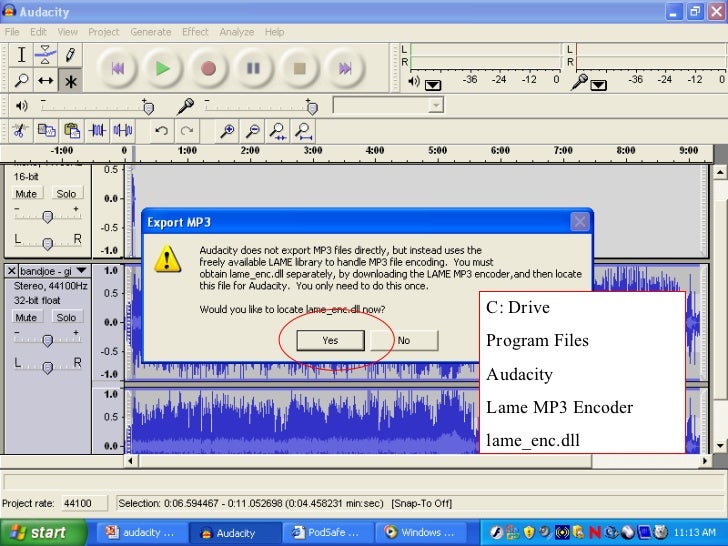728x546 pixels.
Task: Select the Draw pencil tool
Action: 70,55
